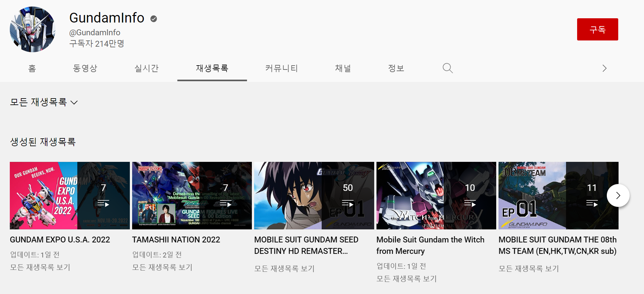This screenshot has height=294, width=644.
Task: Open the 정보 tab
Action: coord(396,68)
